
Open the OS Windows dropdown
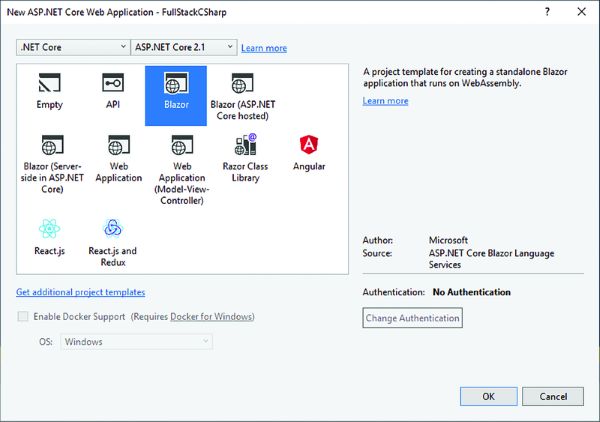136,342
